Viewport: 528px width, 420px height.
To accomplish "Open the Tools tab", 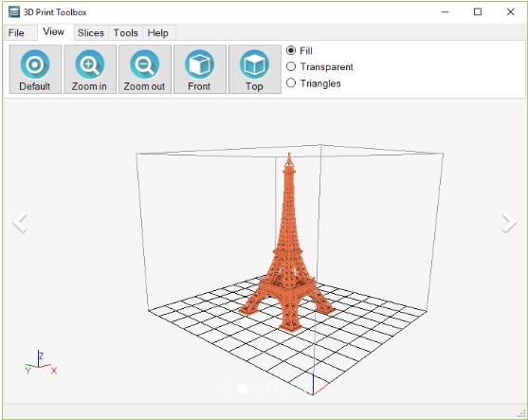I will [x=126, y=32].
